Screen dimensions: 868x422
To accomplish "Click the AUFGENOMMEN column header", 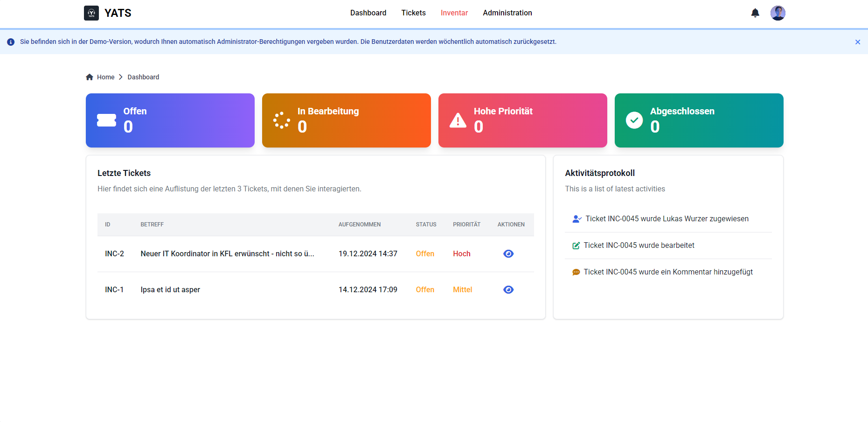I will tap(360, 225).
